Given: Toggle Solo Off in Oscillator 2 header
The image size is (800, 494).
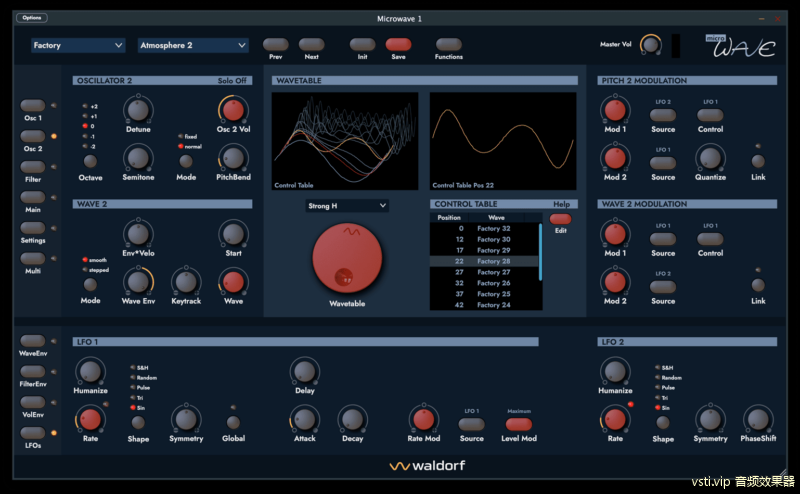Looking at the screenshot, I should (232, 81).
